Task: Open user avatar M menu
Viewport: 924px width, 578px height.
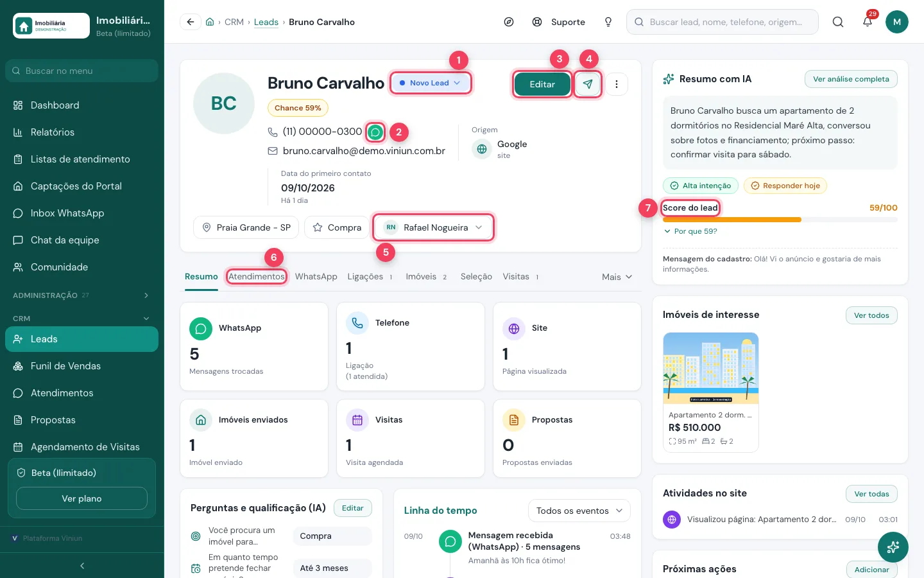Action: pos(897,22)
